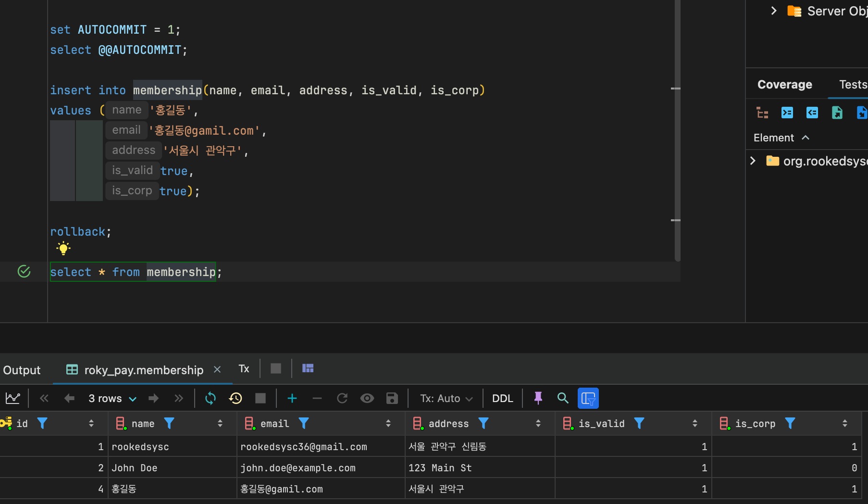Click the reload page icon in results toolbar
This screenshot has width=868, height=504.
211,398
